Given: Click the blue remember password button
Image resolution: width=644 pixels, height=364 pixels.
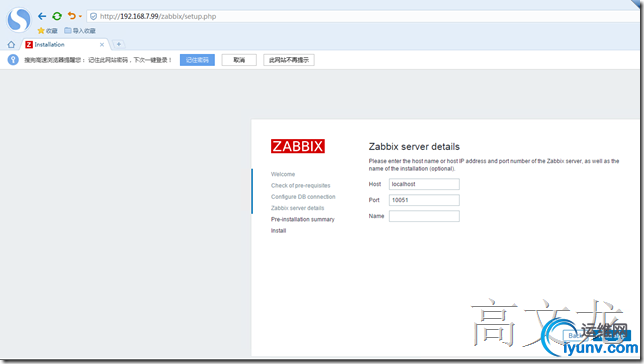Looking at the screenshot, I should click(197, 60).
